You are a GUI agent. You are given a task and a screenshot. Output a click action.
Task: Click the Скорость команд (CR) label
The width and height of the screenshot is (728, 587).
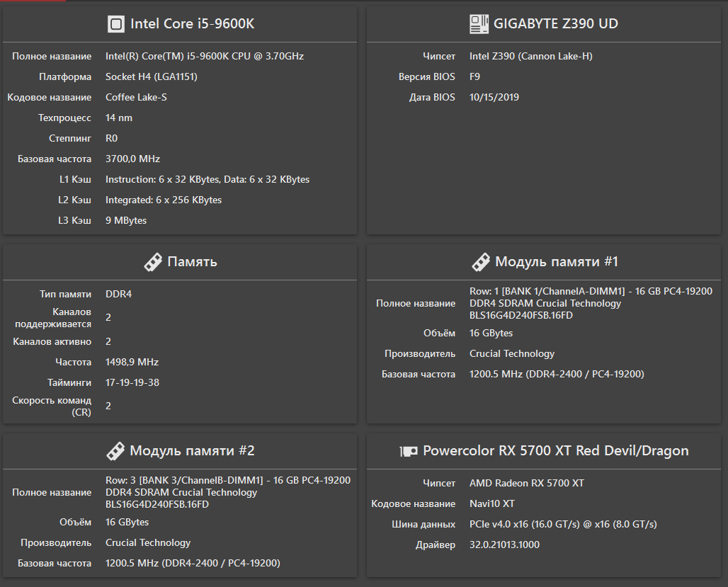[x=52, y=406]
